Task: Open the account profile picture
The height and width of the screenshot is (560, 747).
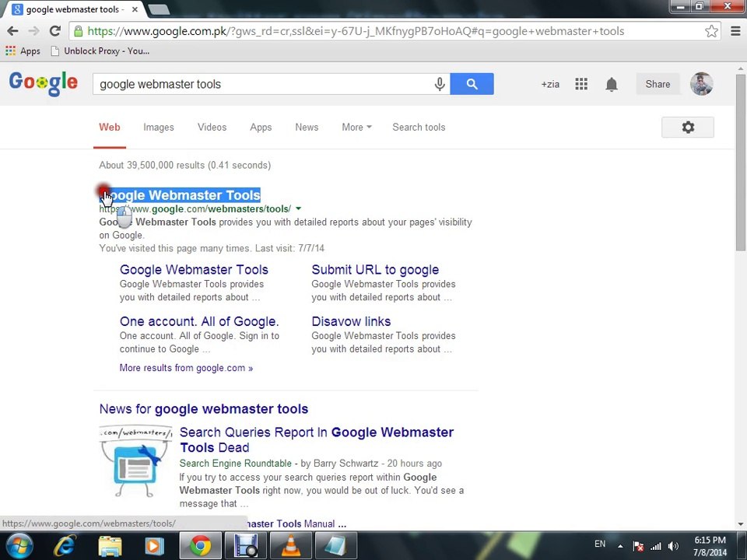Action: pos(702,84)
